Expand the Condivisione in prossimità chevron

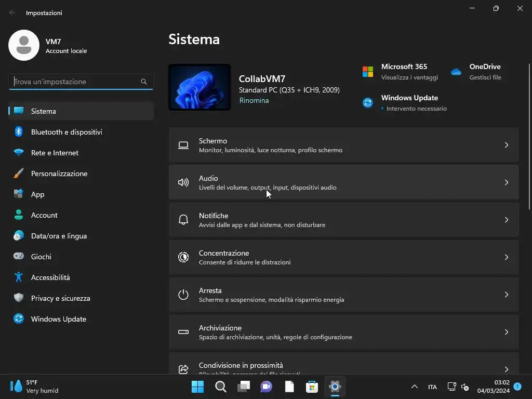[506, 369]
